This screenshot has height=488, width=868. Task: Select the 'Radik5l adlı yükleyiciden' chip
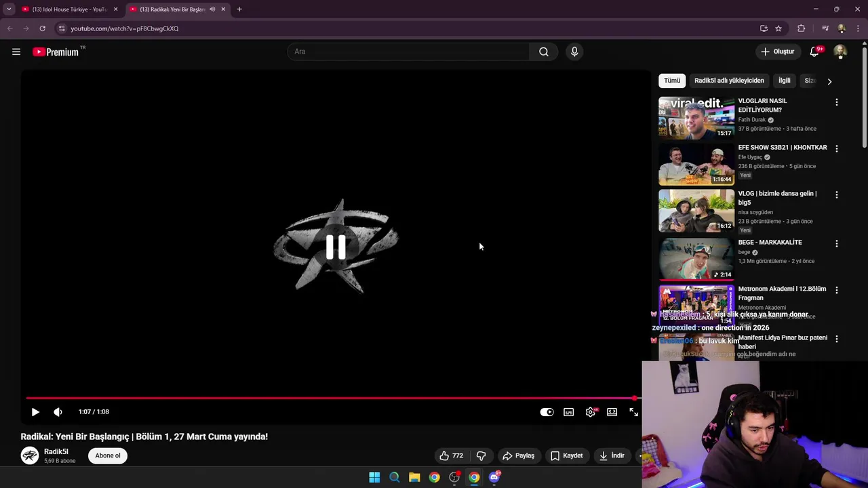click(x=729, y=81)
